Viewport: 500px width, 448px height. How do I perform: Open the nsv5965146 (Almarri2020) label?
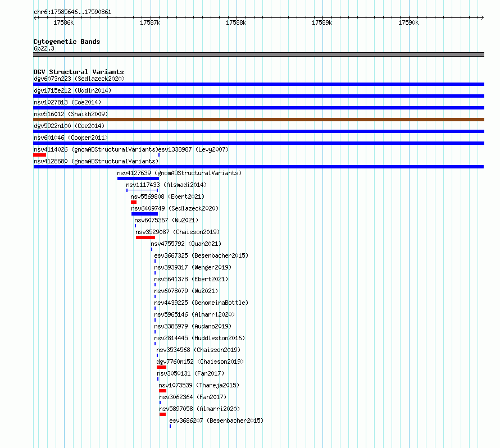pos(194,314)
